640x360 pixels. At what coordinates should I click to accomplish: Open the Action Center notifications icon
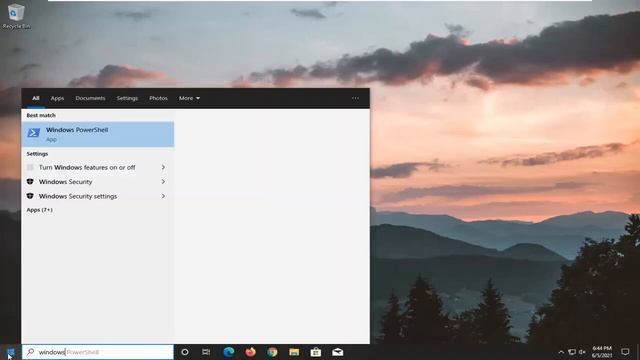point(625,352)
